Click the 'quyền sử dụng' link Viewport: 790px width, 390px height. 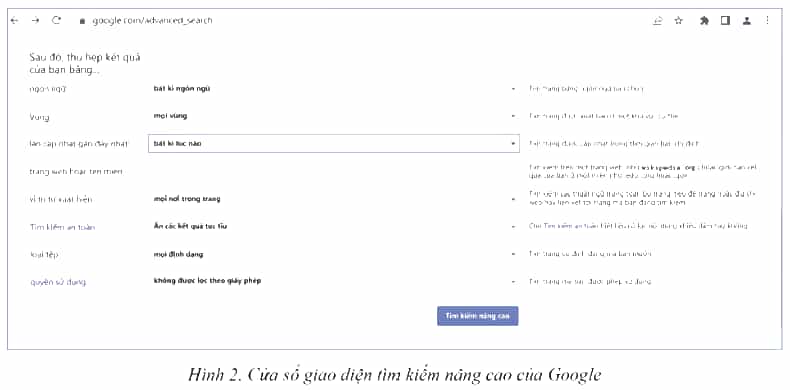point(58,282)
